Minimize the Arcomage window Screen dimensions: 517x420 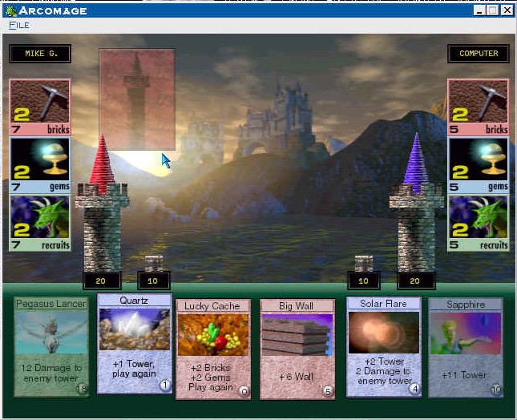[x=479, y=10]
